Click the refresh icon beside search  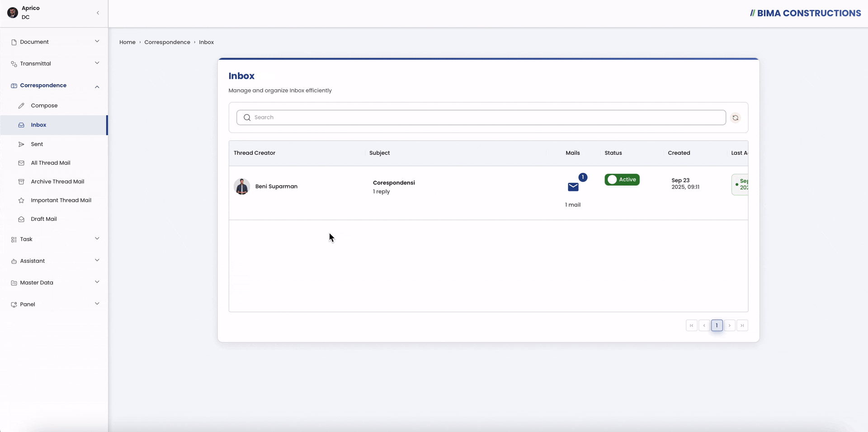coord(736,118)
